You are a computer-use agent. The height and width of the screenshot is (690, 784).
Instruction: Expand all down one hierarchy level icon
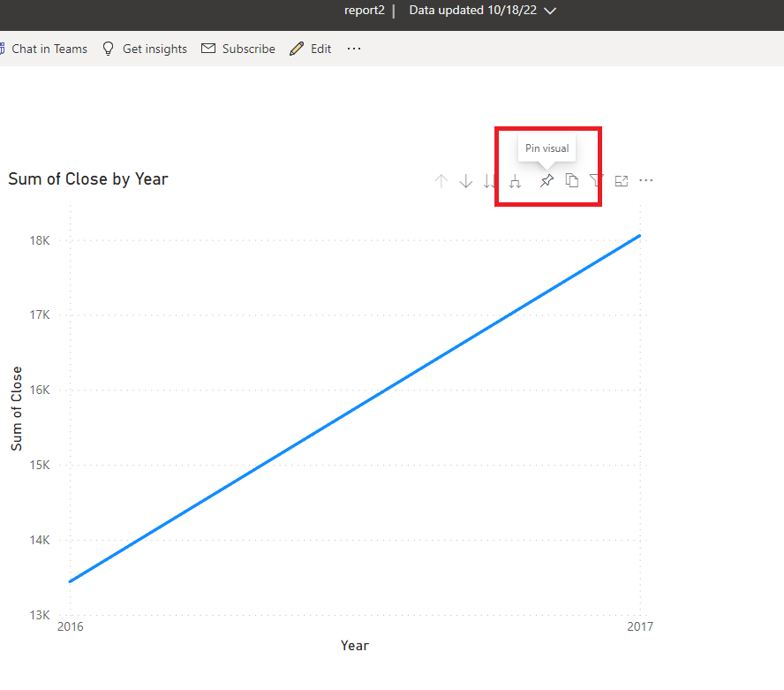[515, 181]
